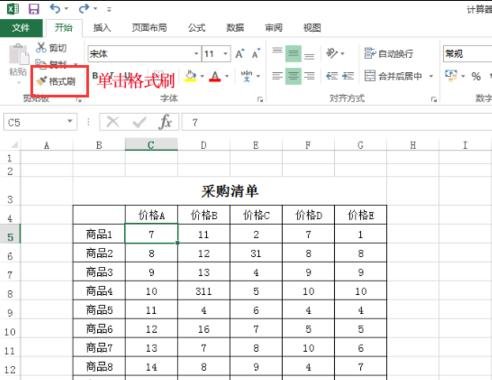Open the number format 常规 box

click(x=468, y=54)
